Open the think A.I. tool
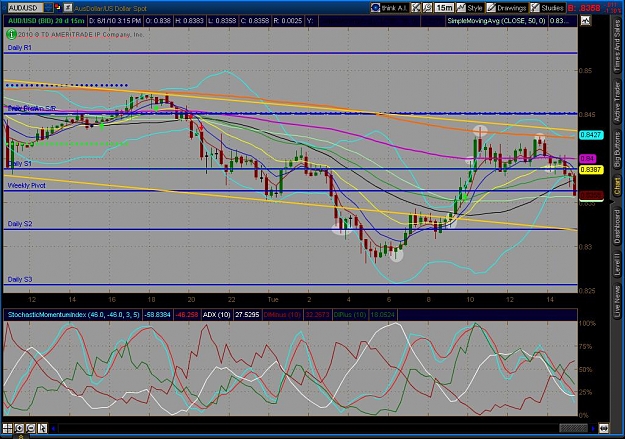The width and height of the screenshot is (625, 439). pos(389,8)
